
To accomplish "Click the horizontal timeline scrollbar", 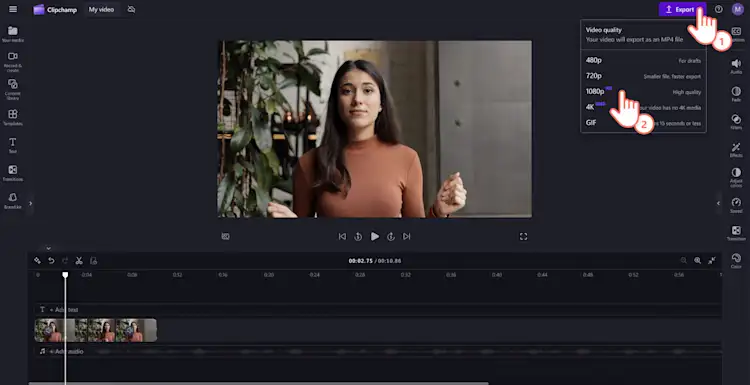I will tap(258, 383).
